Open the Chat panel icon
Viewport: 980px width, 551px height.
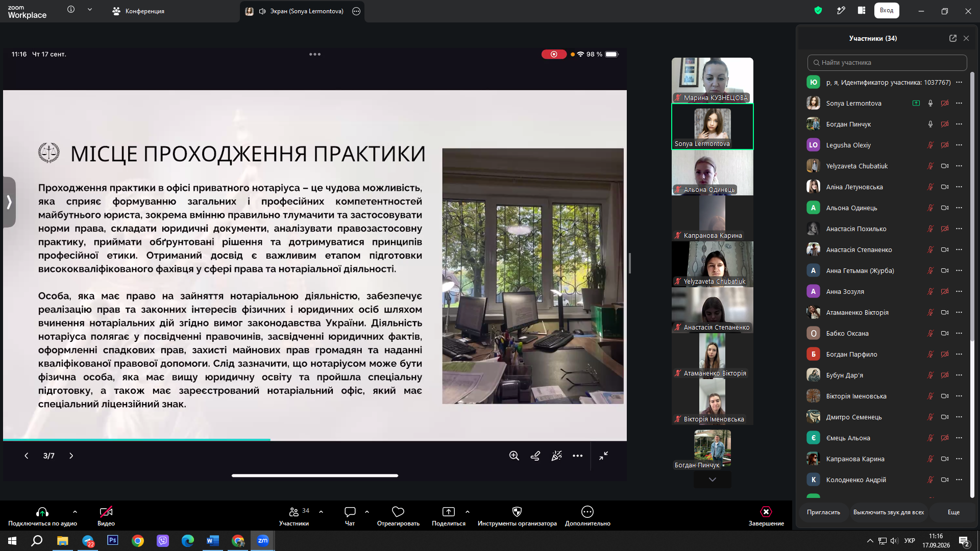click(350, 512)
